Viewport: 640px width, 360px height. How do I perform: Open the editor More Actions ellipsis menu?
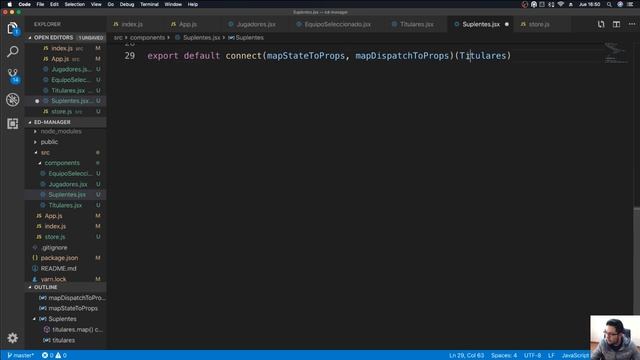tap(631, 24)
